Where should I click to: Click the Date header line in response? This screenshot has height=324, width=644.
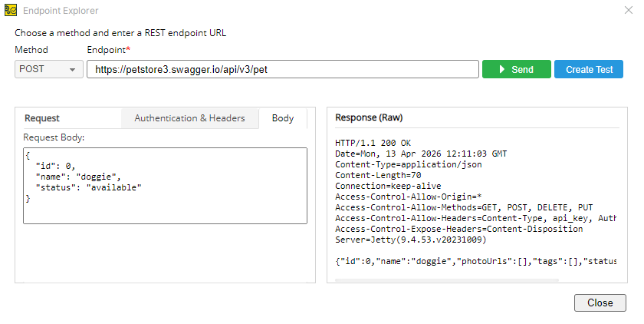point(421,154)
